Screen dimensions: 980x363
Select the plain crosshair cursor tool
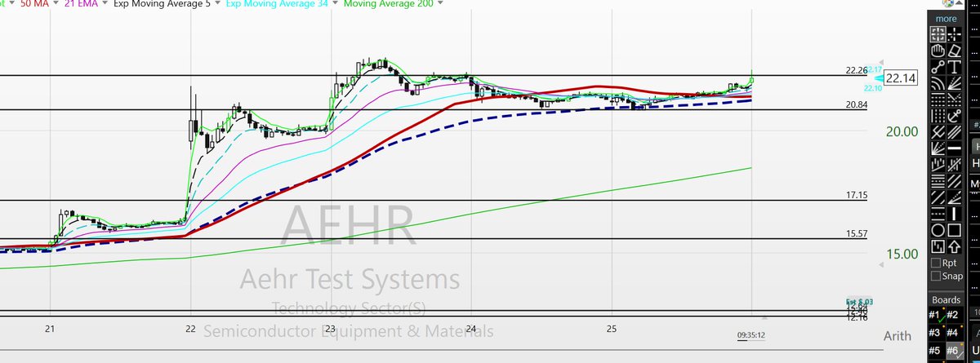955,34
